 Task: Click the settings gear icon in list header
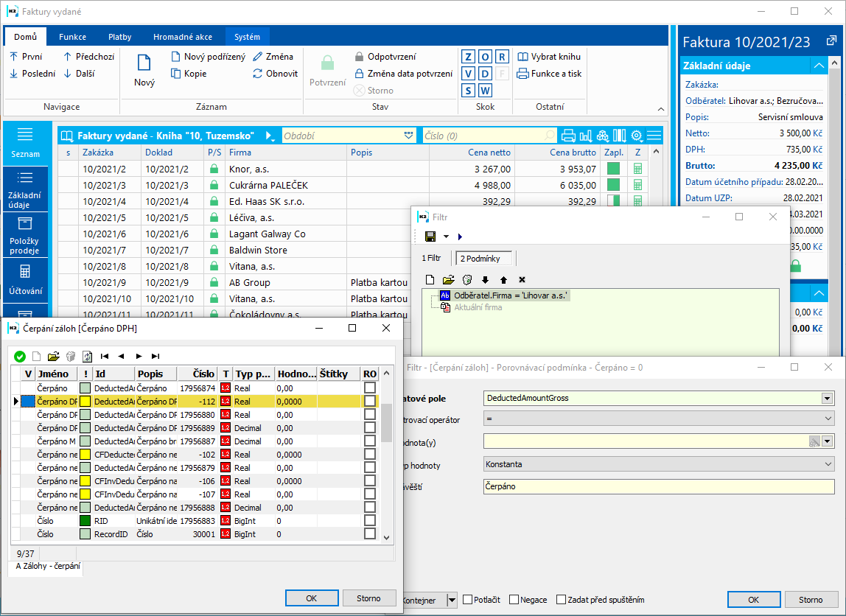click(x=636, y=136)
